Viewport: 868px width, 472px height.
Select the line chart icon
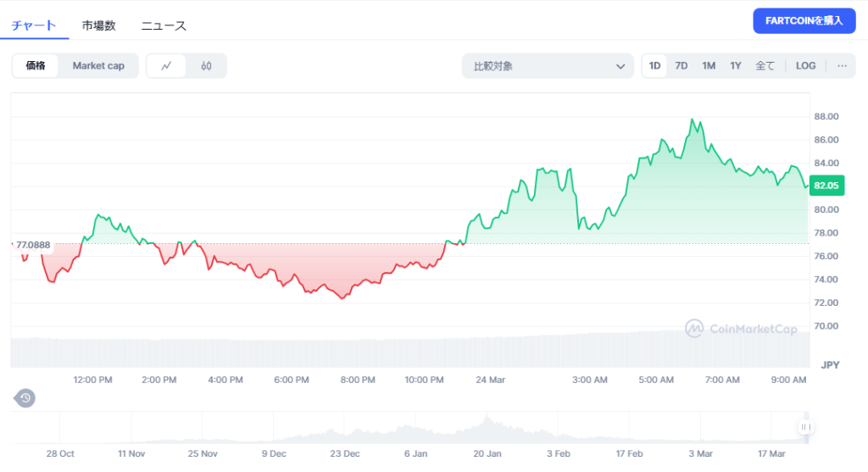click(x=167, y=66)
